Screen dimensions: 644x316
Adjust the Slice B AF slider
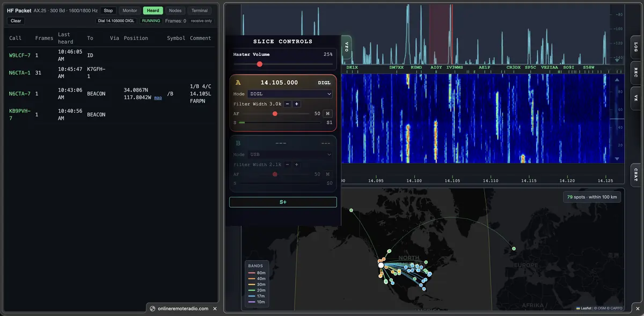(276, 174)
